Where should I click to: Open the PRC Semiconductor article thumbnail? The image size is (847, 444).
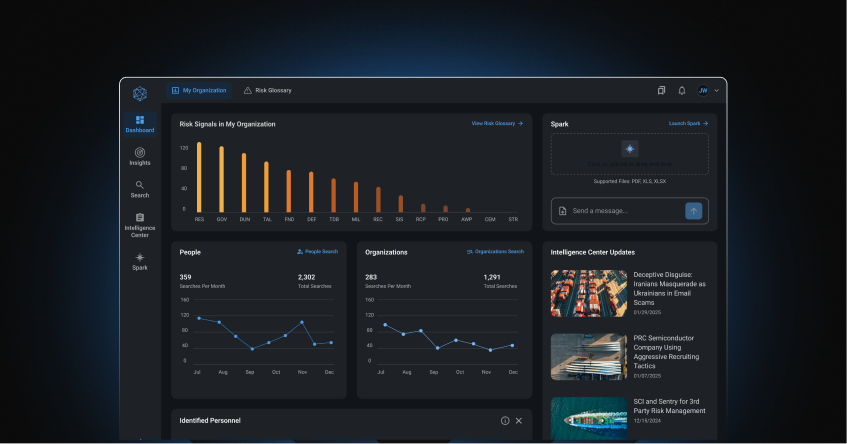point(588,356)
